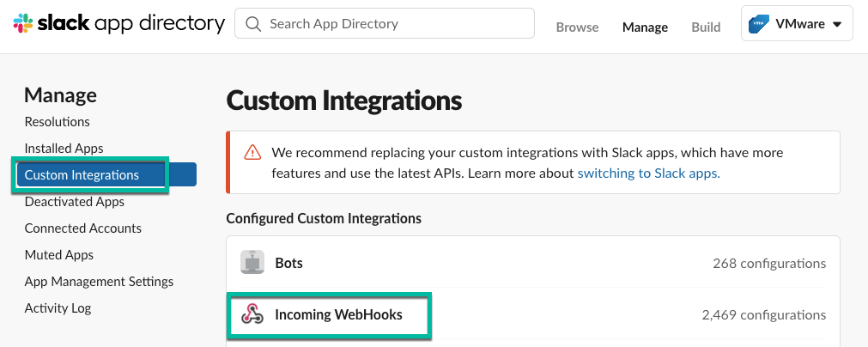This screenshot has height=347, width=868.
Task: Select Custom Integrations in the sidebar
Action: 82,175
